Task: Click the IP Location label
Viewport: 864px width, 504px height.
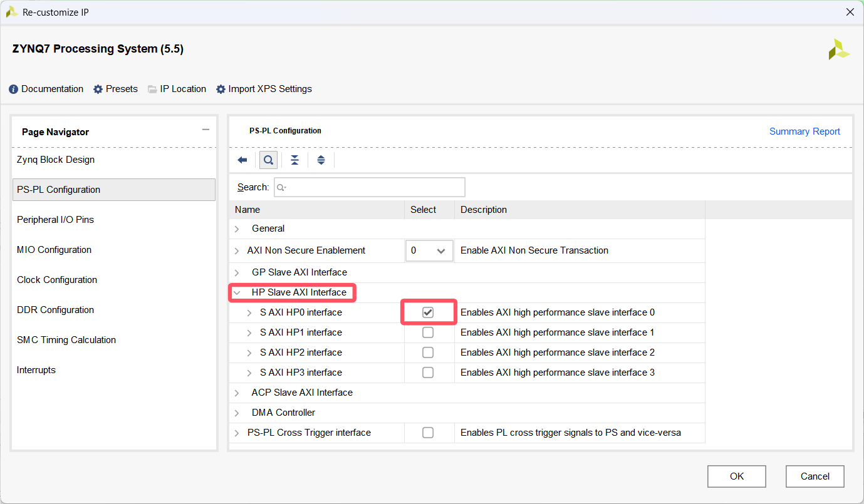Action: pos(183,89)
